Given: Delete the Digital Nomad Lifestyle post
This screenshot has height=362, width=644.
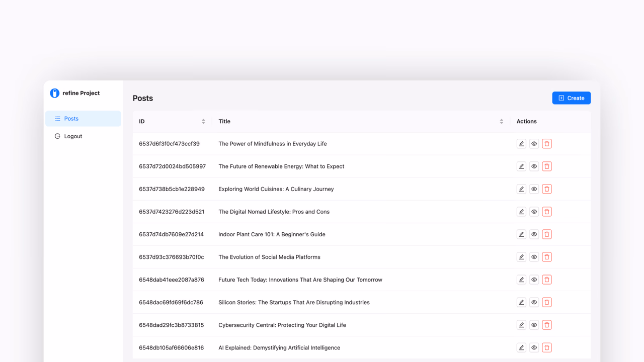Looking at the screenshot, I should 547,212.
